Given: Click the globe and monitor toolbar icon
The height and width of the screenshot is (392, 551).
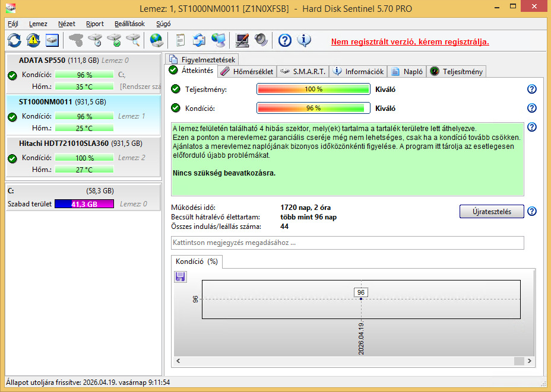Looking at the screenshot, I should 218,40.
